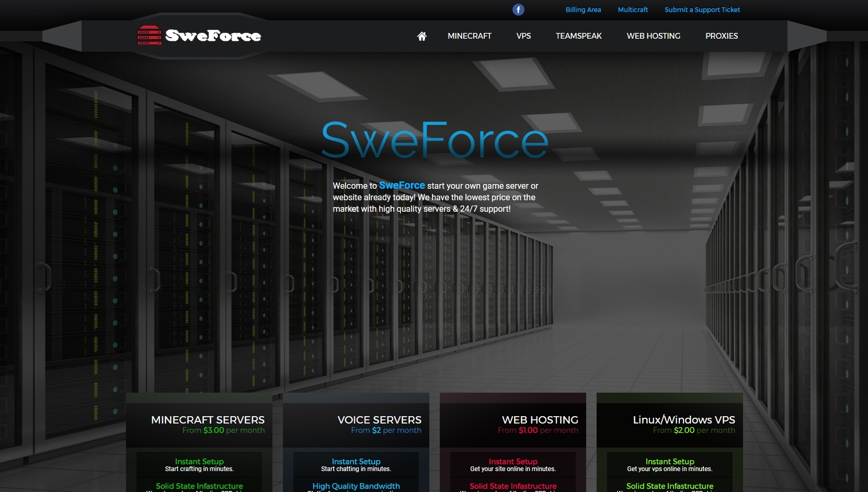Viewport: 868px width, 492px height.
Task: Click 'From $1.00 per month' price
Action: (x=538, y=430)
